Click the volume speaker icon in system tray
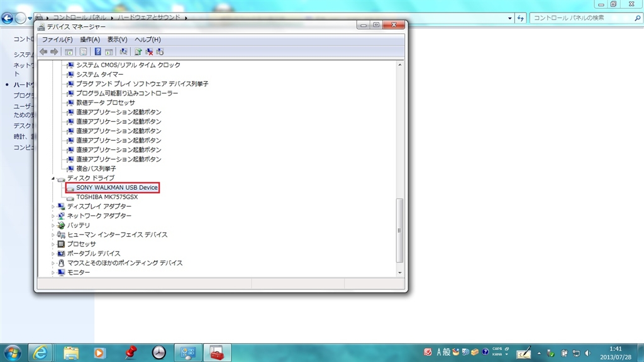Screen dimensions: 644x362 pos(588,353)
